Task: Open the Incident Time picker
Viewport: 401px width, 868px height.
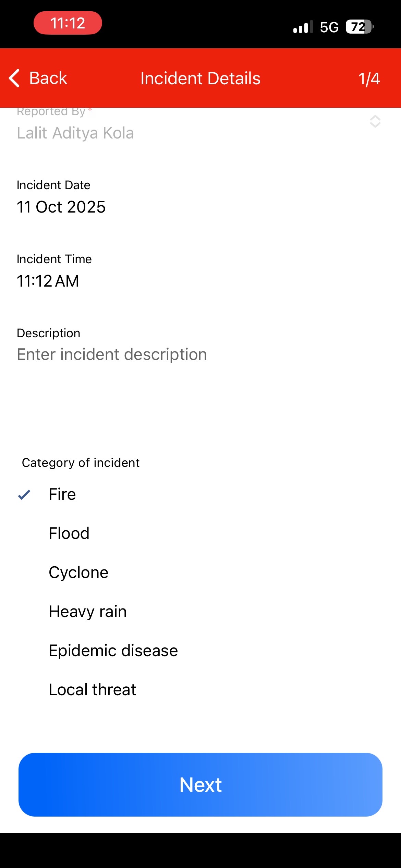Action: click(48, 281)
